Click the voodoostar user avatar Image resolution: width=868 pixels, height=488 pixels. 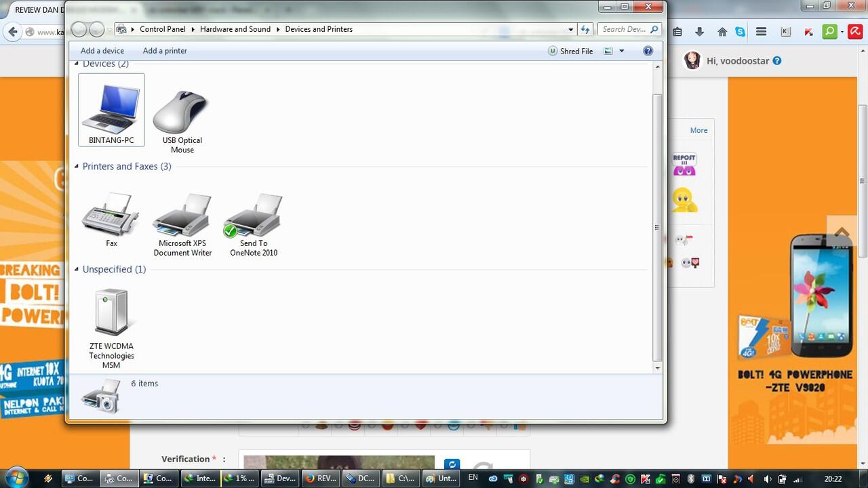coord(692,60)
